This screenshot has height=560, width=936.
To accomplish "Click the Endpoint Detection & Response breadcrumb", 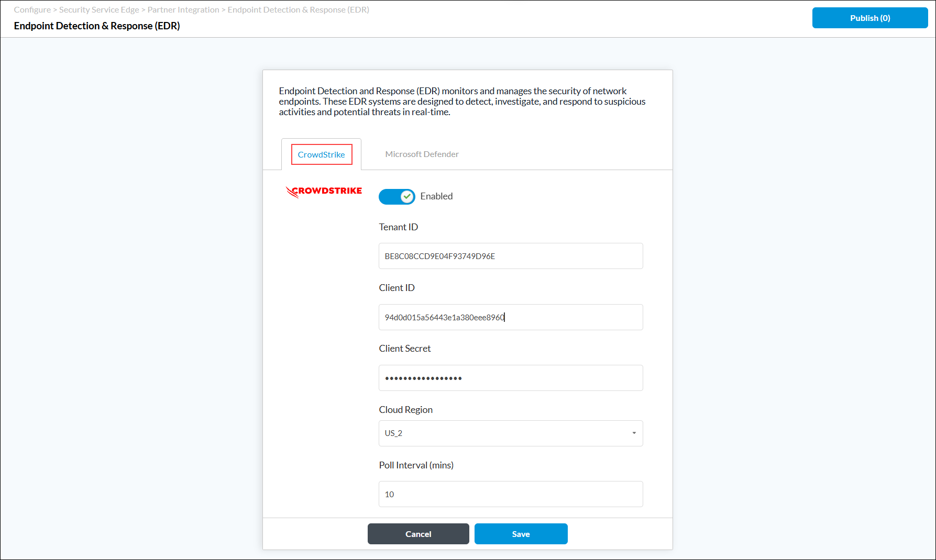I will click(x=298, y=10).
